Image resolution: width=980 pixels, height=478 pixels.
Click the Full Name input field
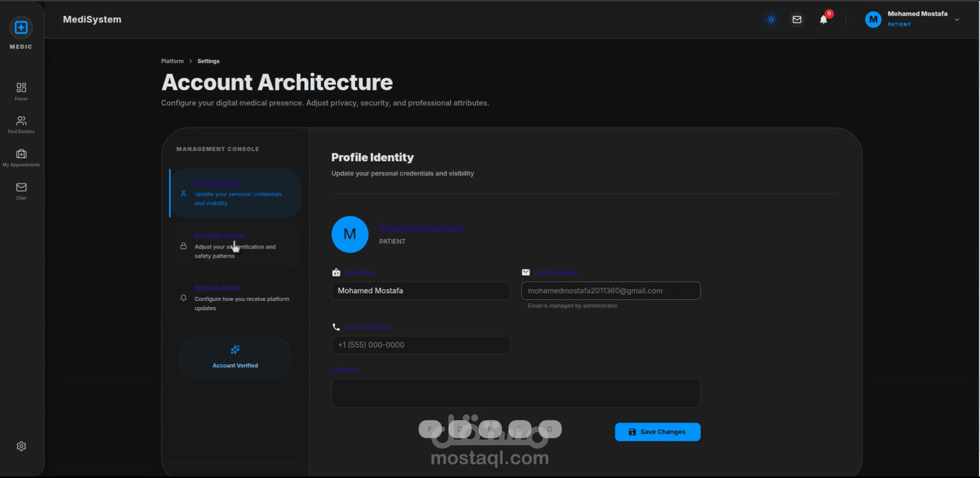pos(421,291)
